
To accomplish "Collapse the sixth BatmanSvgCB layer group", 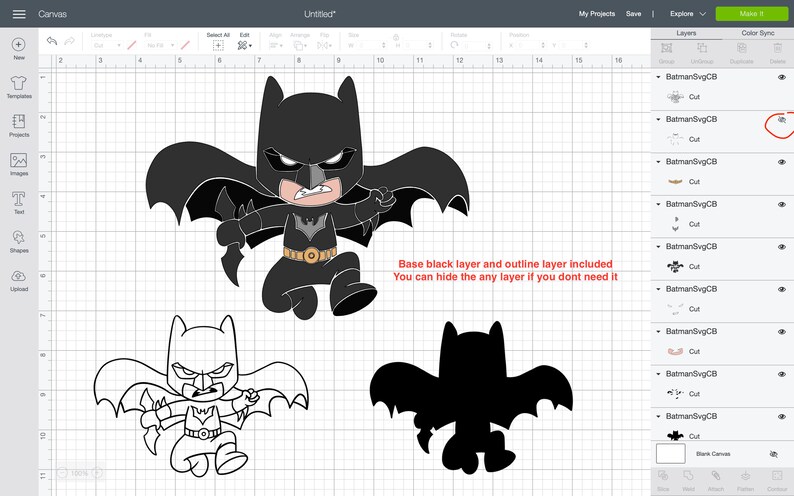I will (x=658, y=289).
